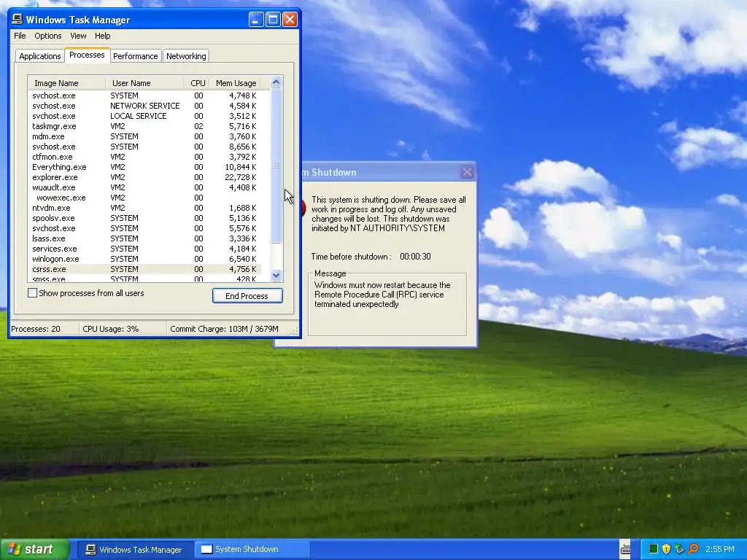Click the process list scroll down arrow
The image size is (747, 560).
point(276,275)
